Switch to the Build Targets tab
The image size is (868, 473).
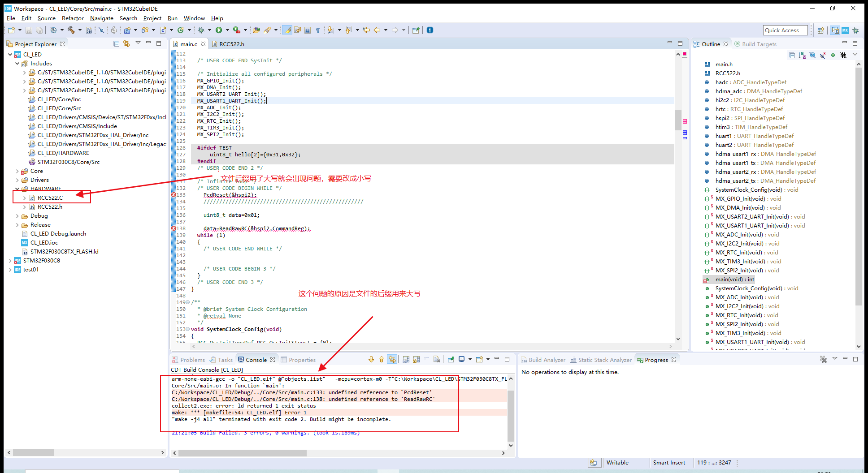coord(755,44)
